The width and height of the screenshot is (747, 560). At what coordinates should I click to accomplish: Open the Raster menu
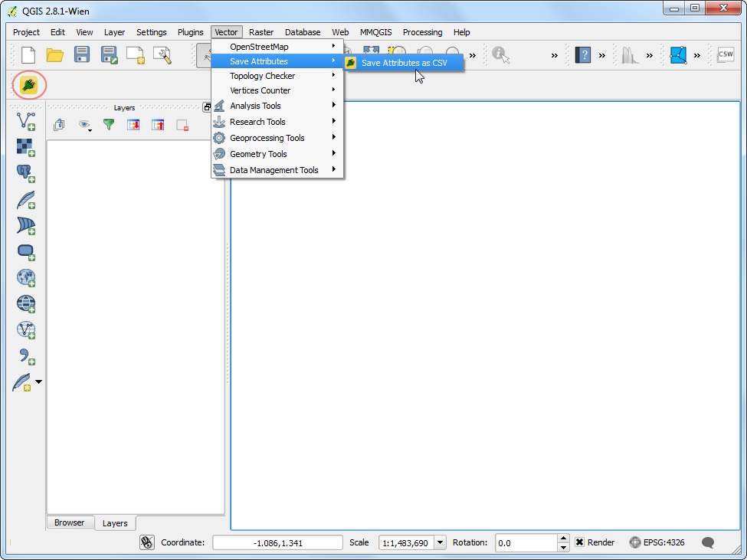pyautogui.click(x=261, y=32)
